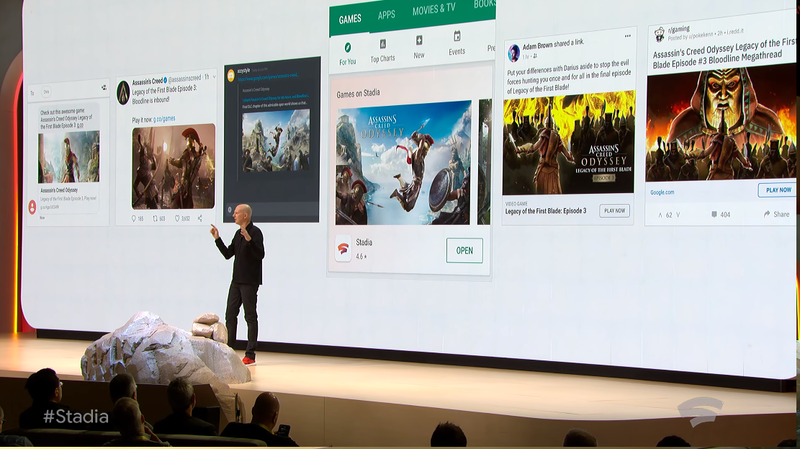The width and height of the screenshot is (800, 449).
Task: Click the Discord message input field
Action: pyautogui.click(x=271, y=210)
